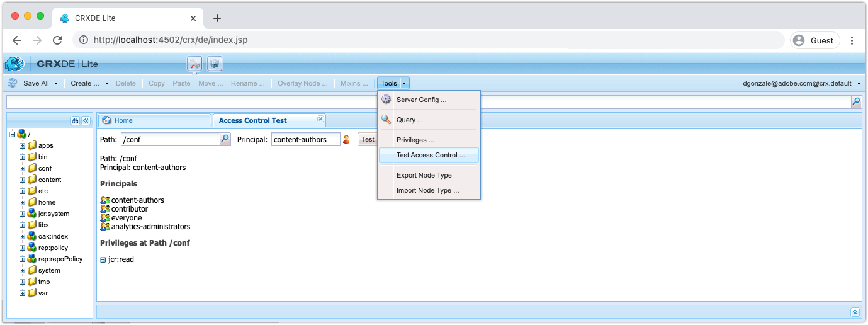Collapse the root tree node

[13, 134]
